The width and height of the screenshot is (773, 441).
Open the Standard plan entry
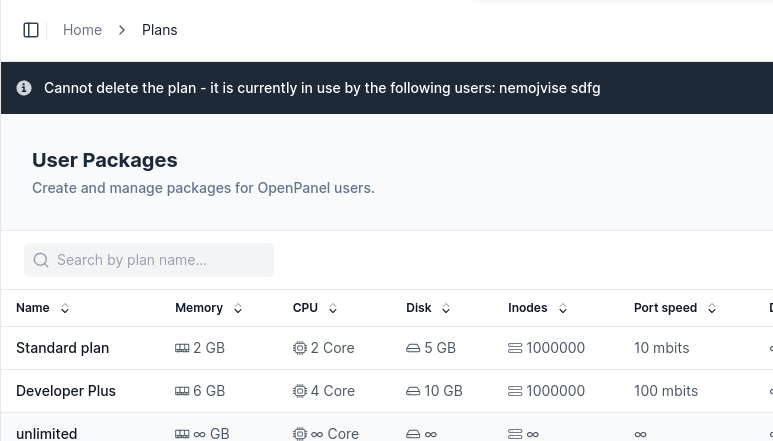click(x=63, y=348)
